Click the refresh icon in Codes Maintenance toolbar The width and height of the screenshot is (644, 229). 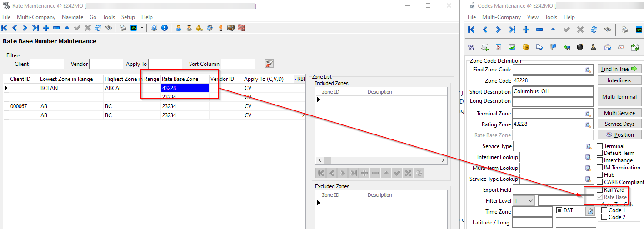coord(594,30)
